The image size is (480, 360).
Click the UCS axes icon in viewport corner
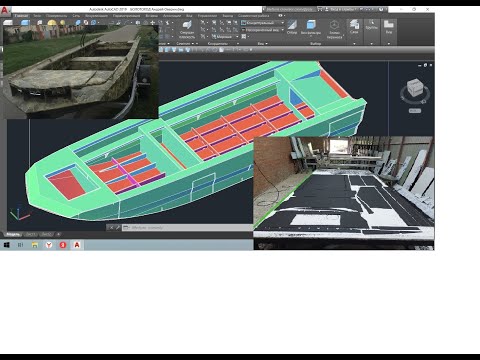[19, 215]
